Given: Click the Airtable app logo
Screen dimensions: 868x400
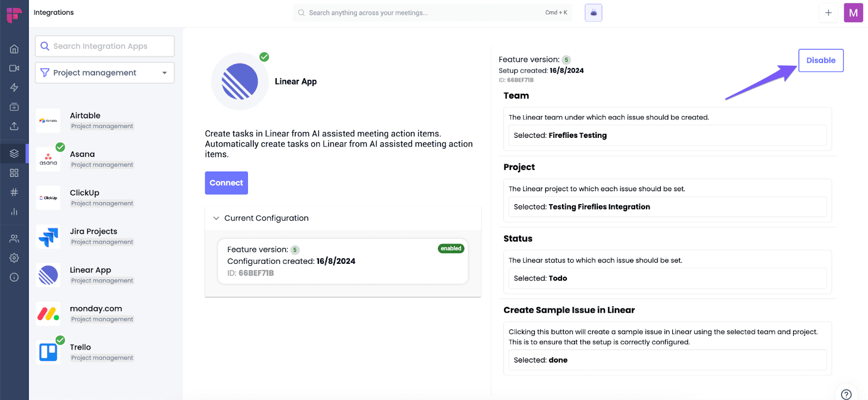Looking at the screenshot, I should 48,120.
